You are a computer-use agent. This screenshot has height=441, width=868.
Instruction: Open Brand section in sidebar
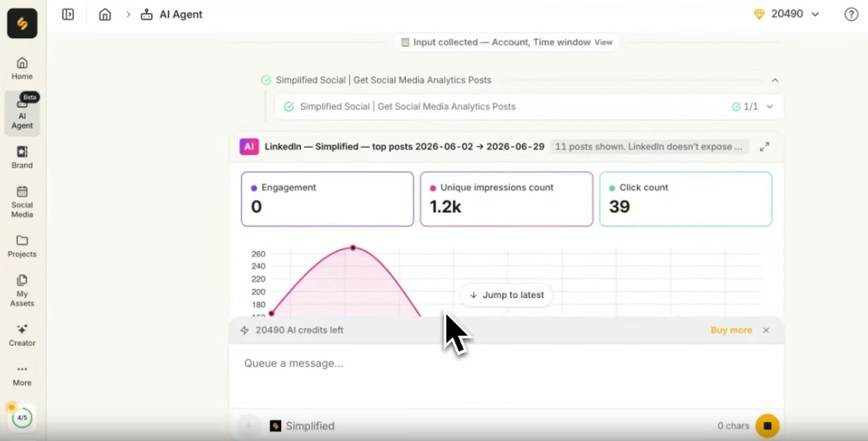coord(22,157)
